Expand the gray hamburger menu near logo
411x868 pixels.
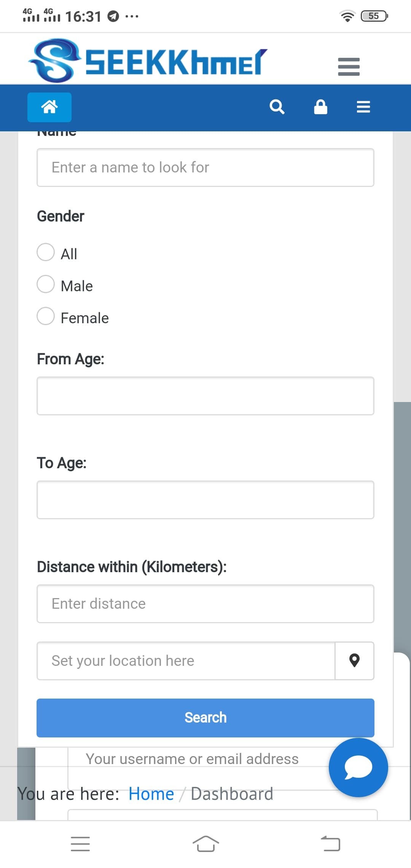[x=349, y=67]
